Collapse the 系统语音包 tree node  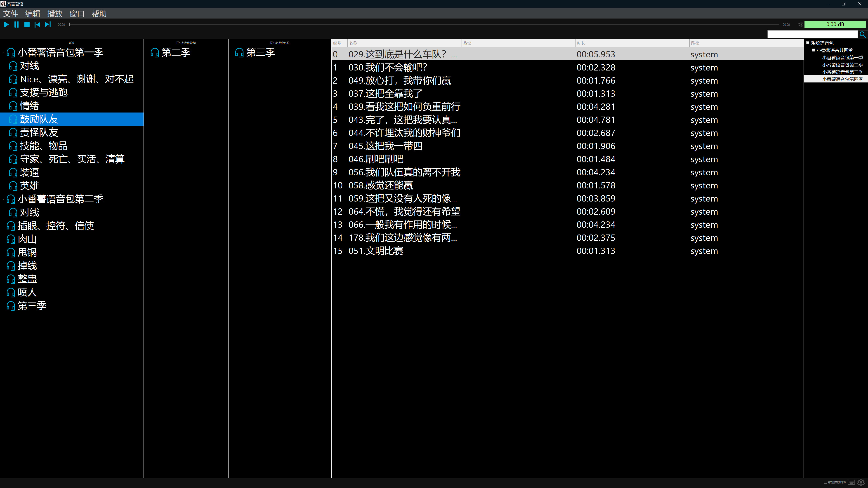pyautogui.click(x=808, y=43)
